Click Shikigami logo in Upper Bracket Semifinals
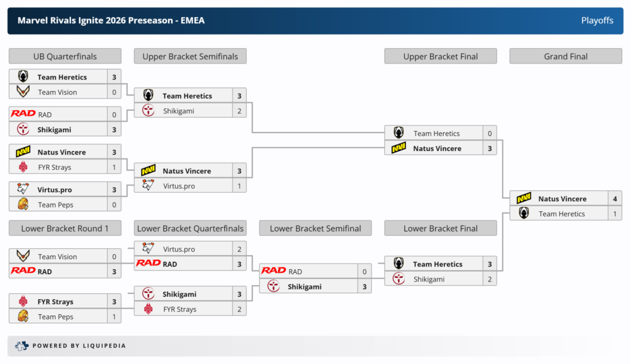The image size is (631, 364). point(149,111)
